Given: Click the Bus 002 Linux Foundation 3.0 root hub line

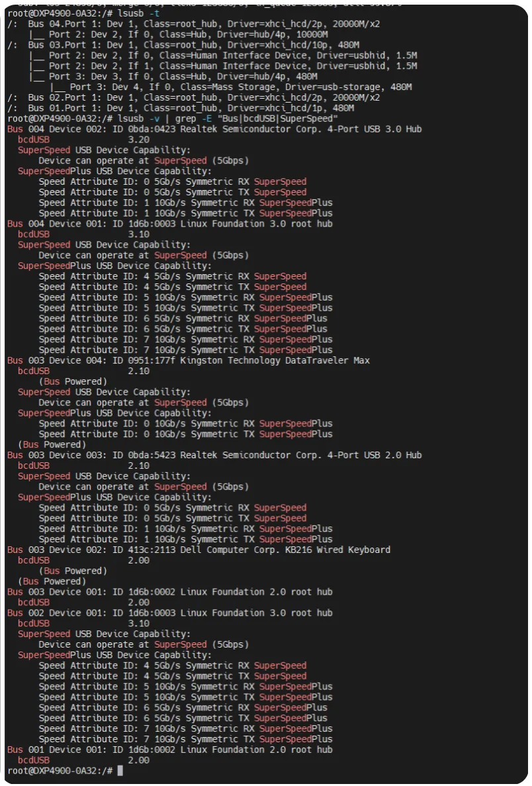Looking at the screenshot, I should [170, 613].
